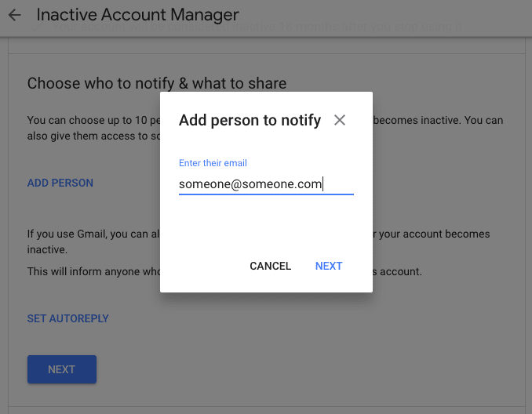Open the ADD PERSON link
532x414 pixels.
click(60, 183)
